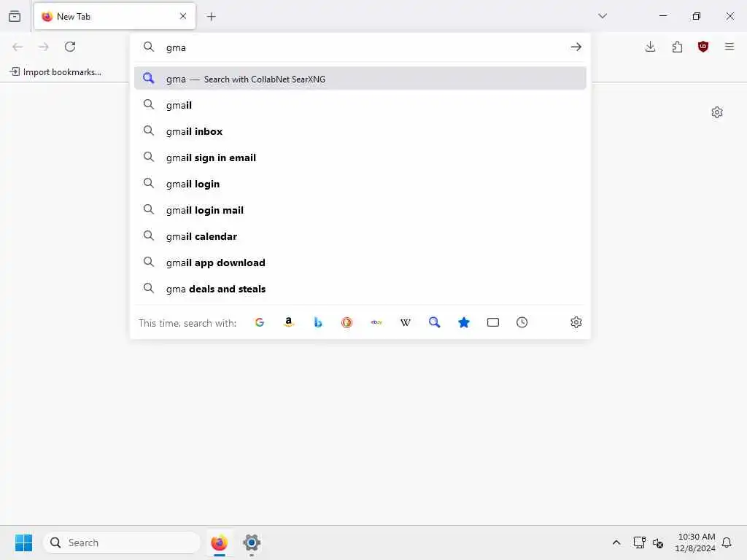Select 'gma — Search with CollabNet SearXNG' row
This screenshot has width=747, height=560.
(x=360, y=79)
